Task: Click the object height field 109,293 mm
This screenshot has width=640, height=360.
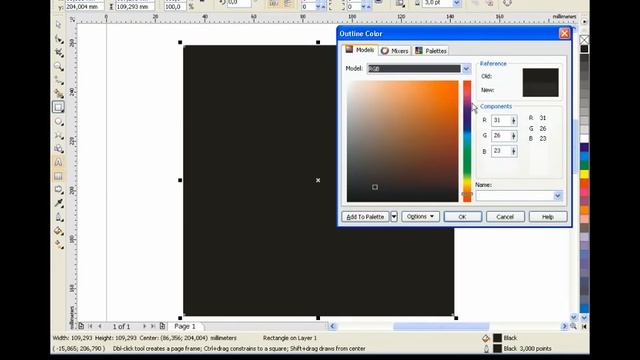Action: (x=135, y=7)
